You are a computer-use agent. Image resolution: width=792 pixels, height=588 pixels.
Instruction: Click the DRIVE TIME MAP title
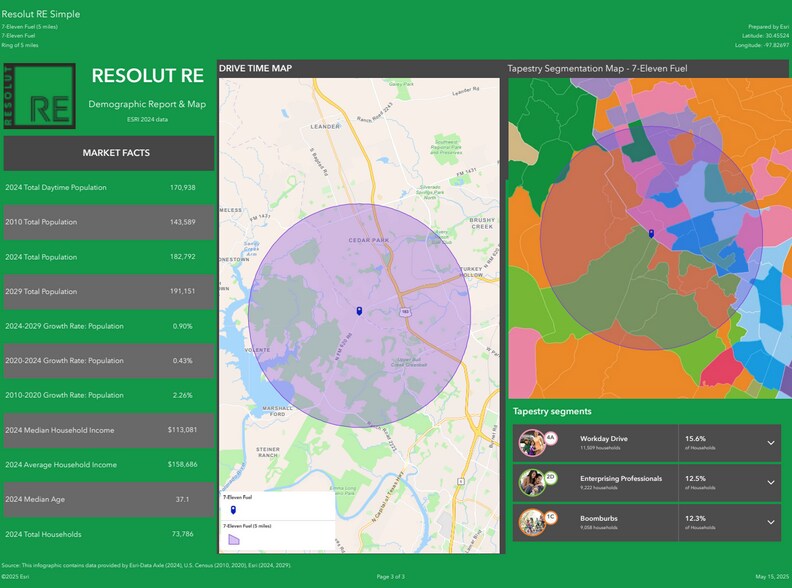pyautogui.click(x=255, y=69)
